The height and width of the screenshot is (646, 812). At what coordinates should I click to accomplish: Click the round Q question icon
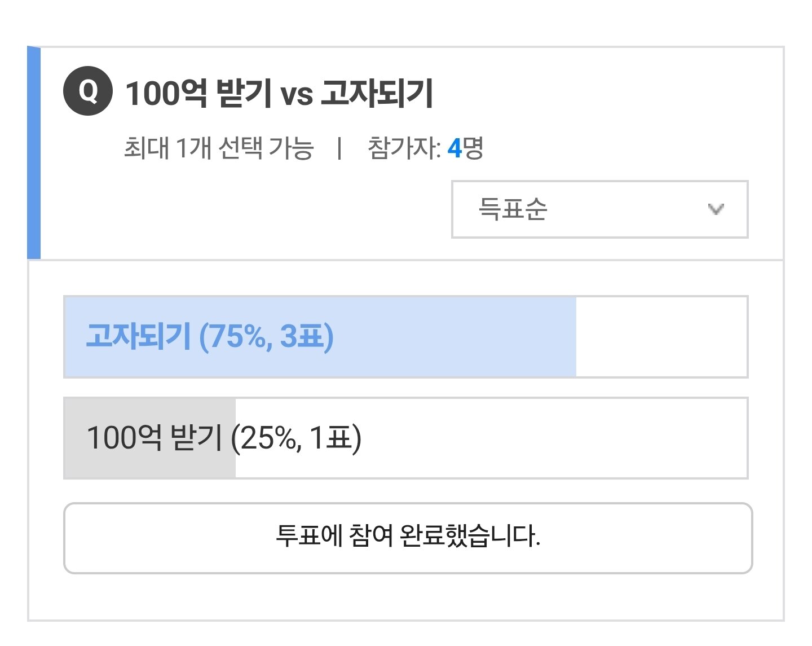point(87,91)
